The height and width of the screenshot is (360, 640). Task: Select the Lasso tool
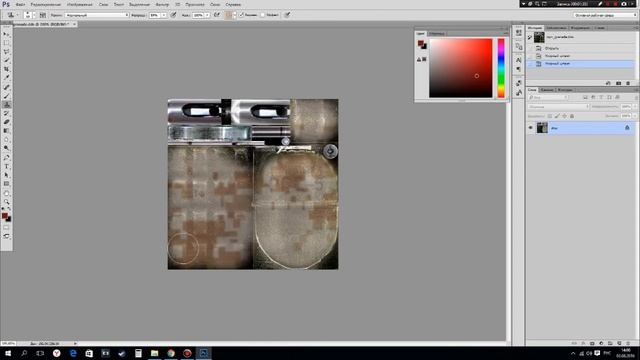(7, 51)
